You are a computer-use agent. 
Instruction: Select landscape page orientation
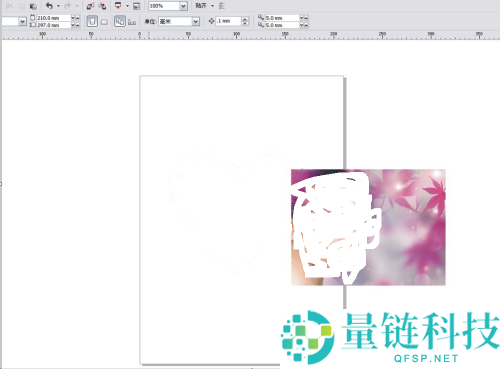tap(104, 22)
